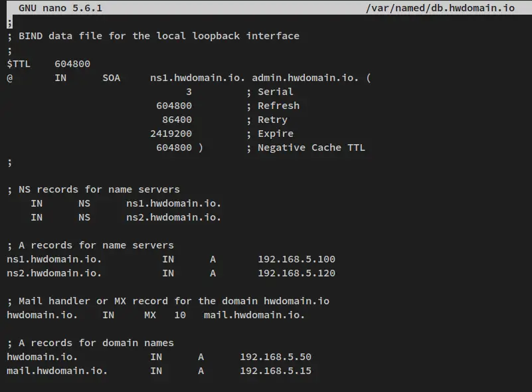Click the BIND data file comment line
Viewport: 532px width, 392px height.
pyautogui.click(x=153, y=36)
